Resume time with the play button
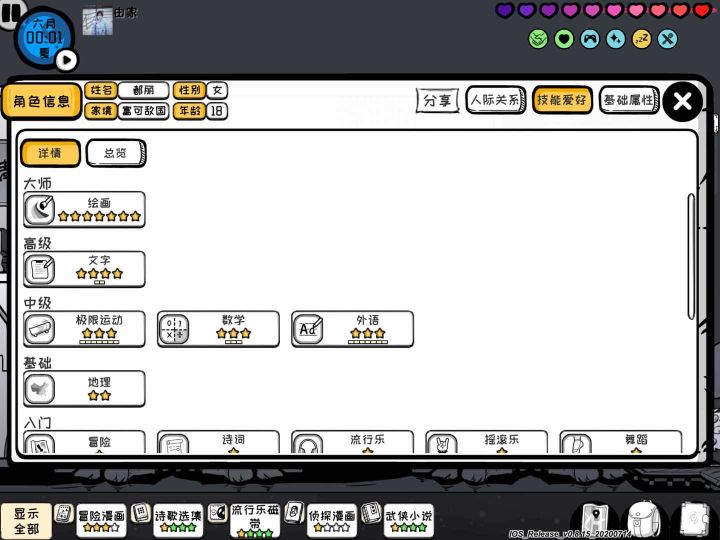720x540 pixels. 67,60
